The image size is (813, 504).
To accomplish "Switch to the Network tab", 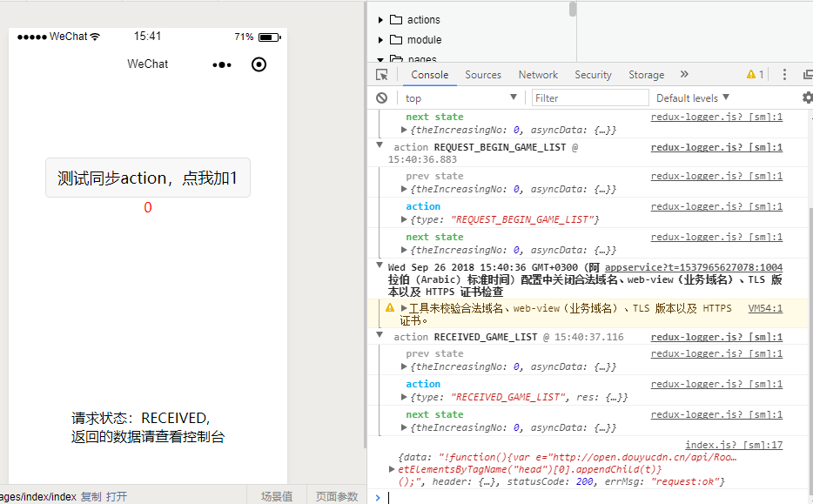I will pyautogui.click(x=538, y=75).
